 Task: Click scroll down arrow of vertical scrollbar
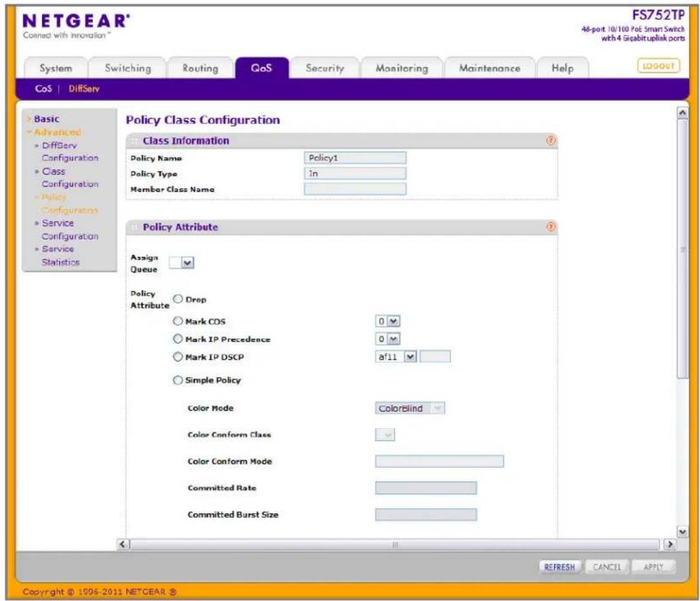(682, 532)
